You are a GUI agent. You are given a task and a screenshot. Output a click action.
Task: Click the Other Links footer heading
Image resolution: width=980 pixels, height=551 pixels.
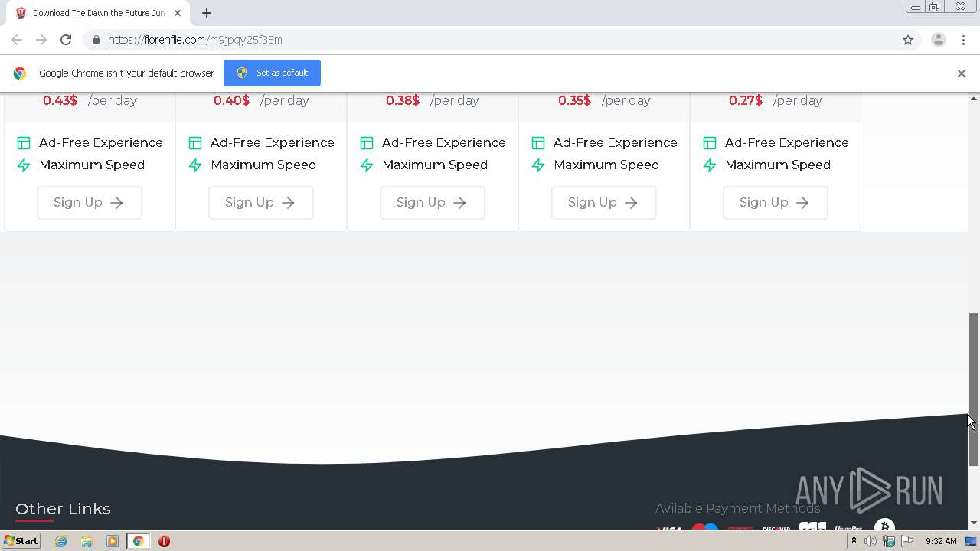click(x=63, y=509)
